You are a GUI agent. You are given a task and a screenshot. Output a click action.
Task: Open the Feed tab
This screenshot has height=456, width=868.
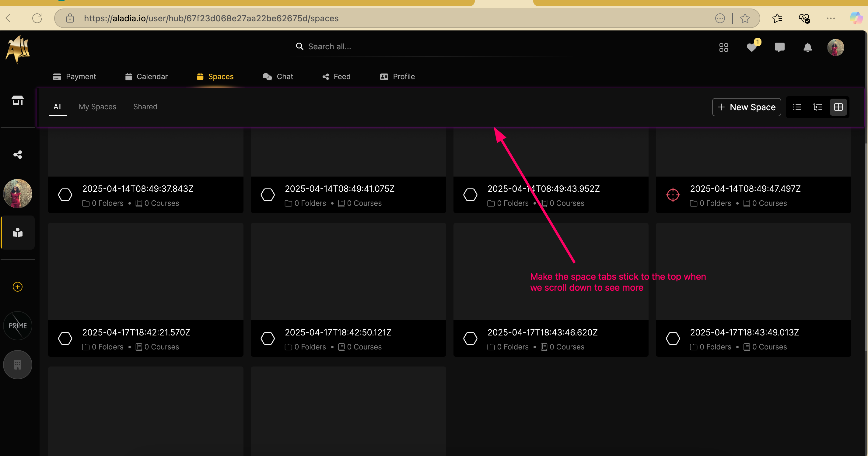tap(336, 76)
